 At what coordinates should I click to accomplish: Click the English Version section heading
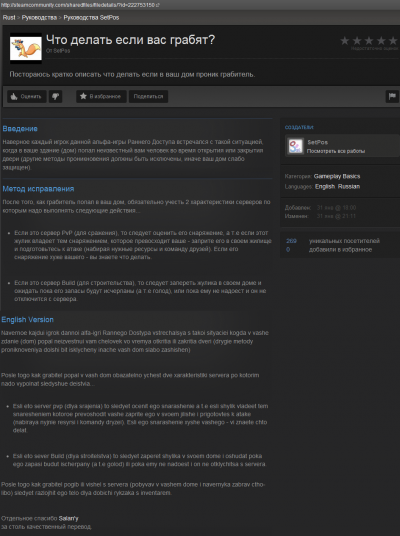click(x=27, y=320)
